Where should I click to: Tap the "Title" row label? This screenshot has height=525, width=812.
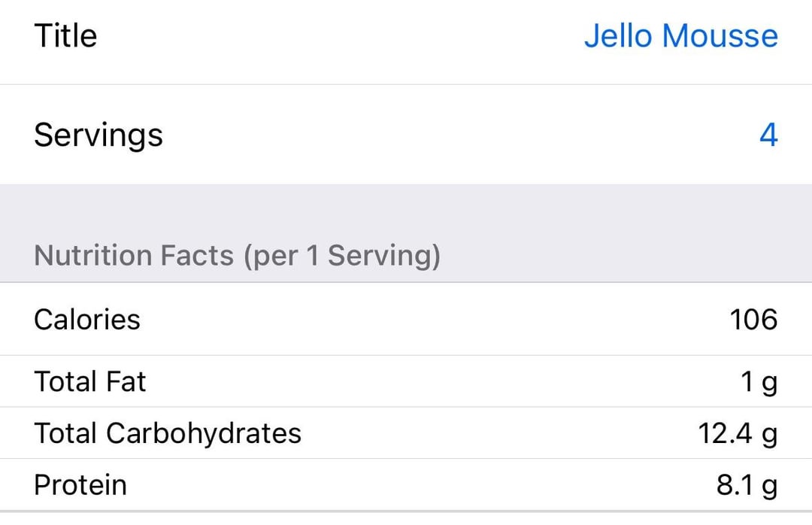click(x=65, y=36)
